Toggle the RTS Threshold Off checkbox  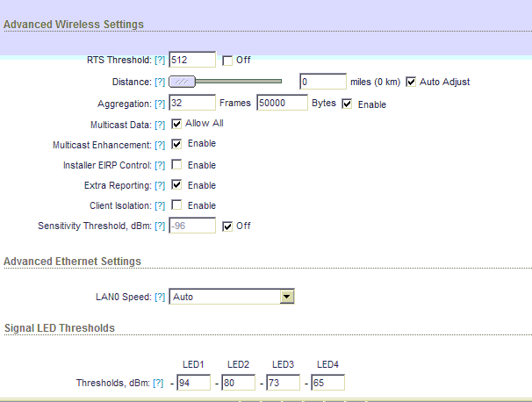(x=227, y=61)
